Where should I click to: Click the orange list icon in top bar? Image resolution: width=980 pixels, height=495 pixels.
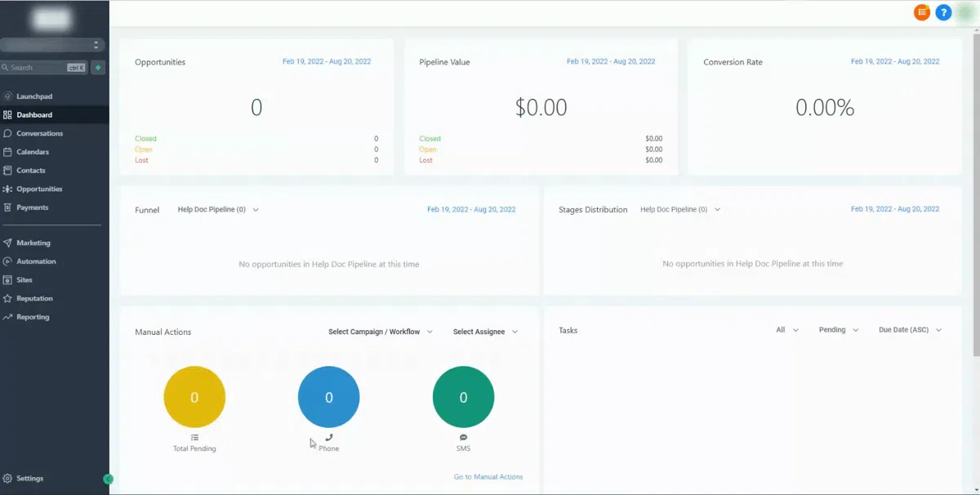pos(922,12)
